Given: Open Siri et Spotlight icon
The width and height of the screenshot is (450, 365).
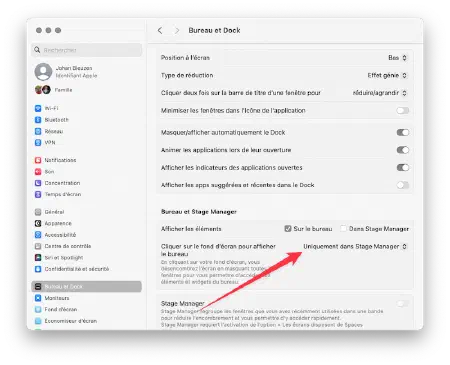Looking at the screenshot, I should [38, 258].
